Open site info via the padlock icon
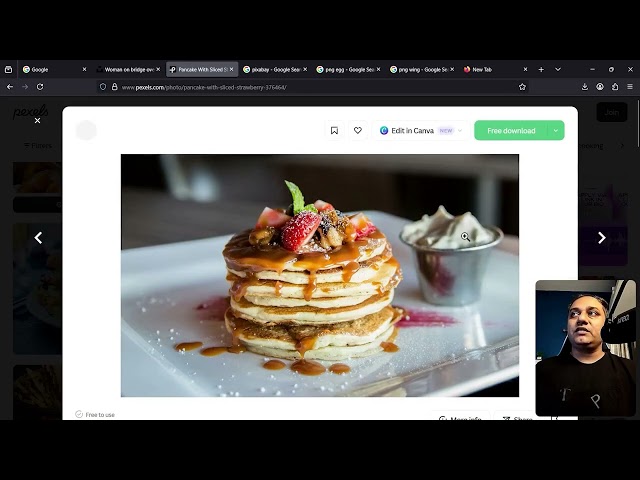 115,87
